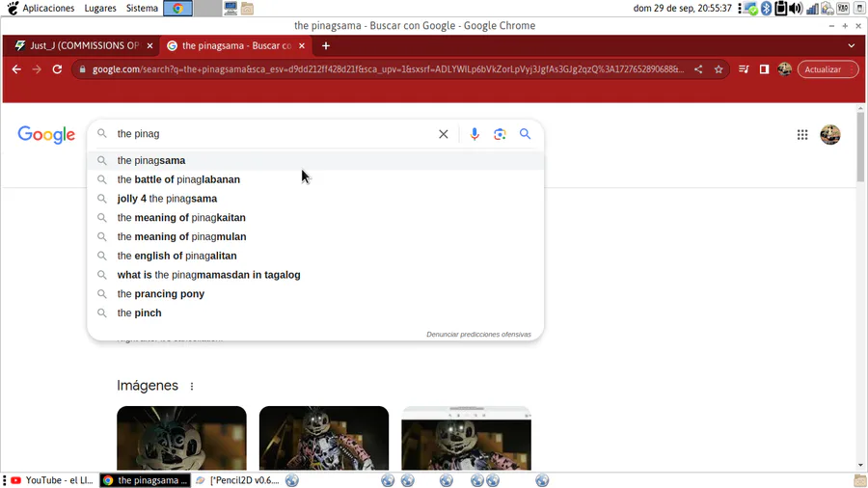The image size is (868, 488).
Task: Choose suggestion "the battle of pinaglabanan"
Action: tap(315, 179)
